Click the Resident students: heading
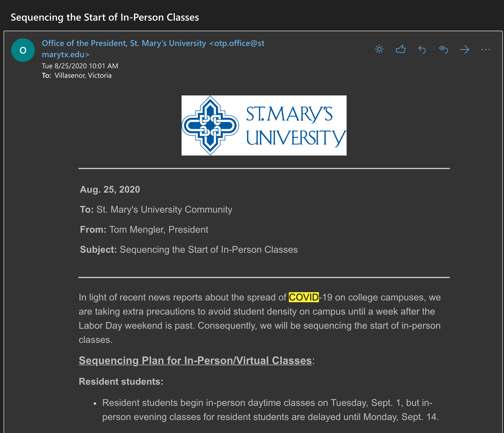Viewport: 504px width, 433px height. point(121,381)
